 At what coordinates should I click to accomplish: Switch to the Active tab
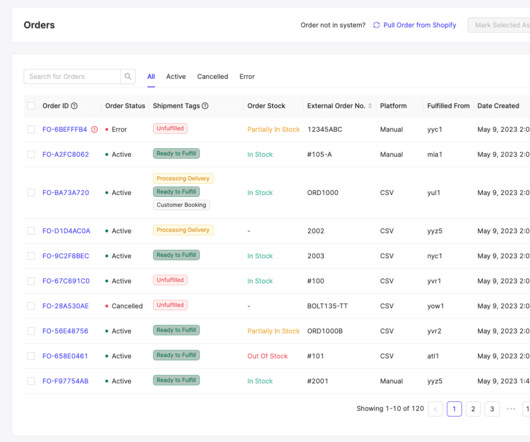pos(176,77)
